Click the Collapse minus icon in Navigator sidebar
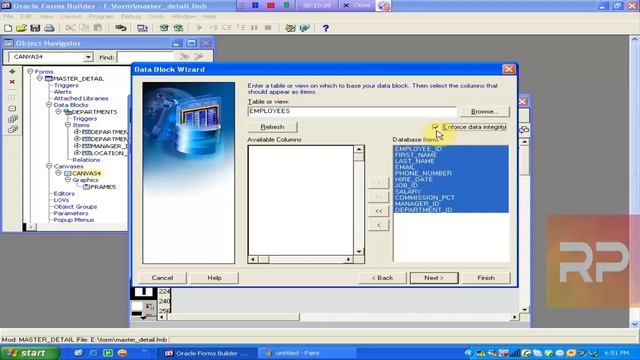The width and height of the screenshot is (640, 360). 12,109
